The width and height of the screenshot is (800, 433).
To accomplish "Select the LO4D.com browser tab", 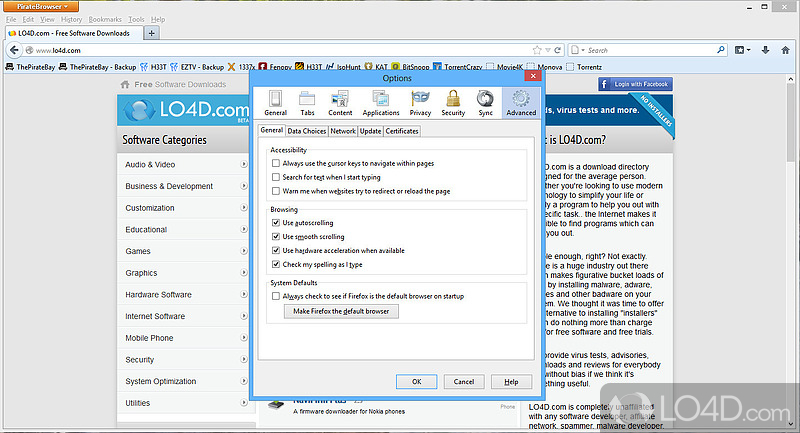I will click(x=74, y=33).
